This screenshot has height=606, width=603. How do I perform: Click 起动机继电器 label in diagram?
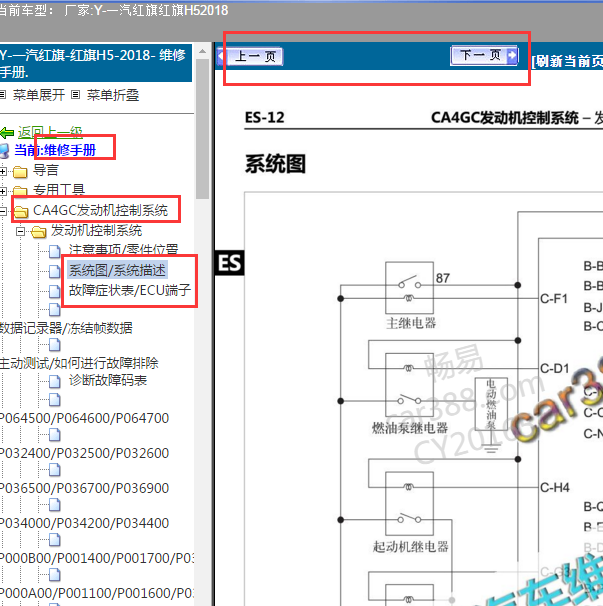[411, 546]
